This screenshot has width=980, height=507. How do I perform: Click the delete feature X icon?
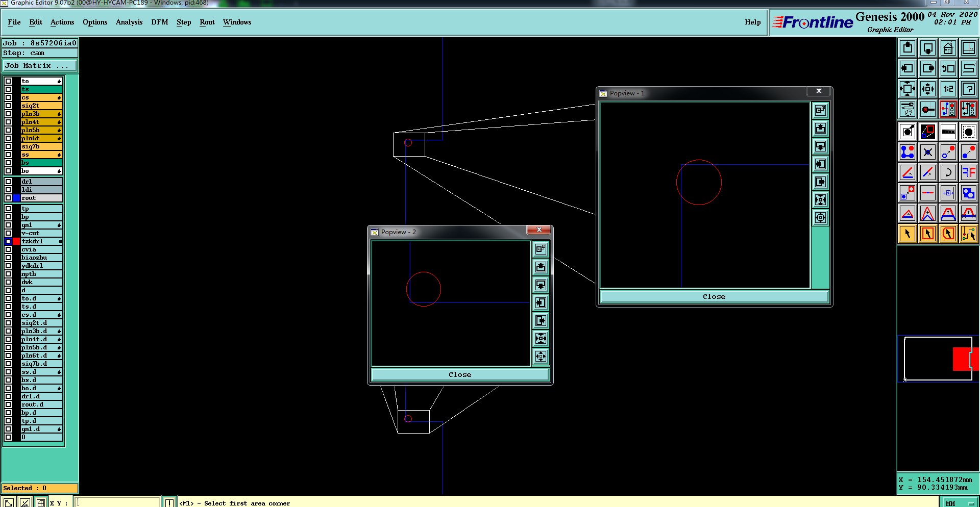pyautogui.click(x=928, y=152)
